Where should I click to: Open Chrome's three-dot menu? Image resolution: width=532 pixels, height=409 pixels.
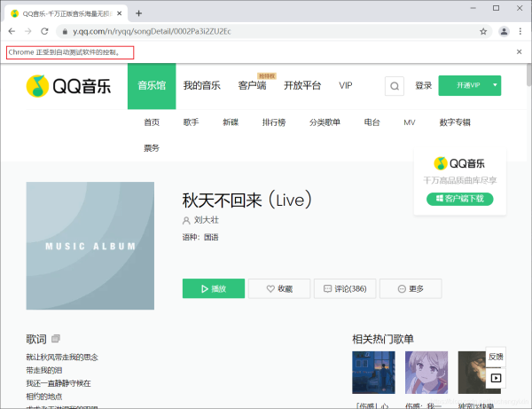click(520, 31)
